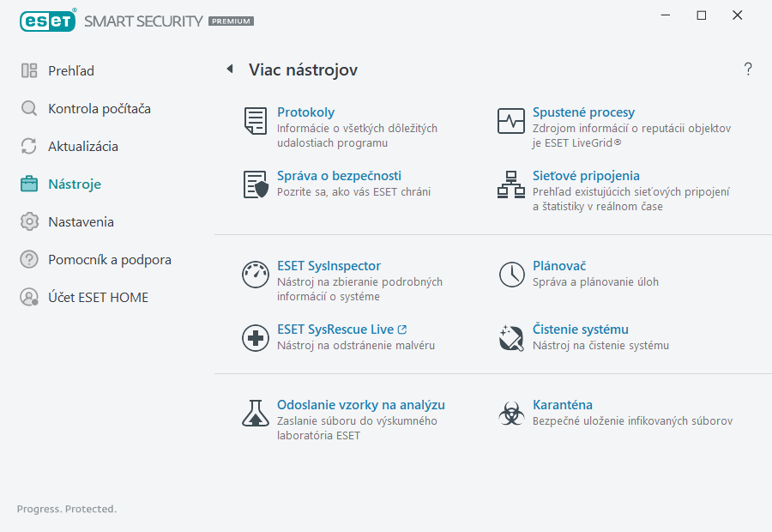Click the Protokoly document icon
The height and width of the screenshot is (532, 772).
(x=256, y=121)
